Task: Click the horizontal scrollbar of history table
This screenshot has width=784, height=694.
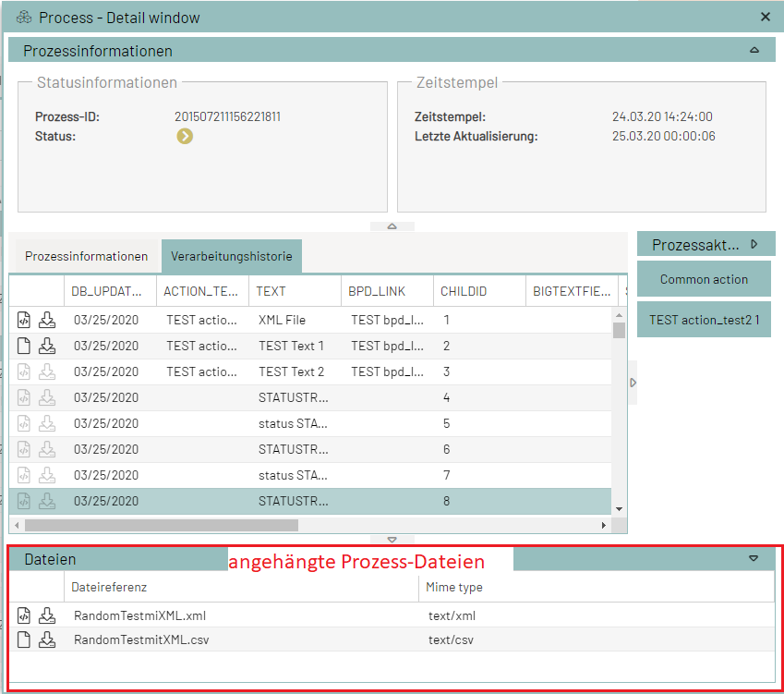Action: (x=162, y=525)
